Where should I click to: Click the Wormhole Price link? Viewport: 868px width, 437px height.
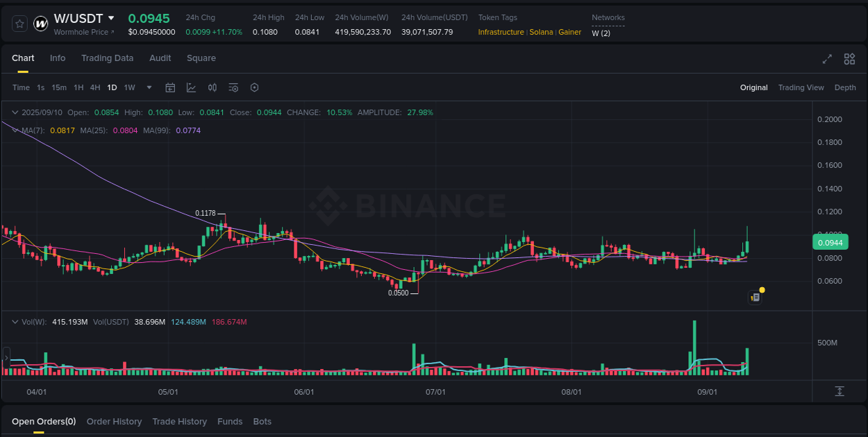[x=83, y=32]
